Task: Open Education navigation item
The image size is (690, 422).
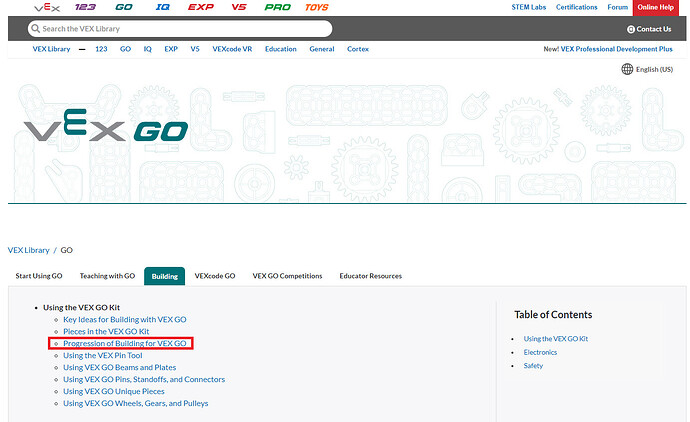Action: 281,49
